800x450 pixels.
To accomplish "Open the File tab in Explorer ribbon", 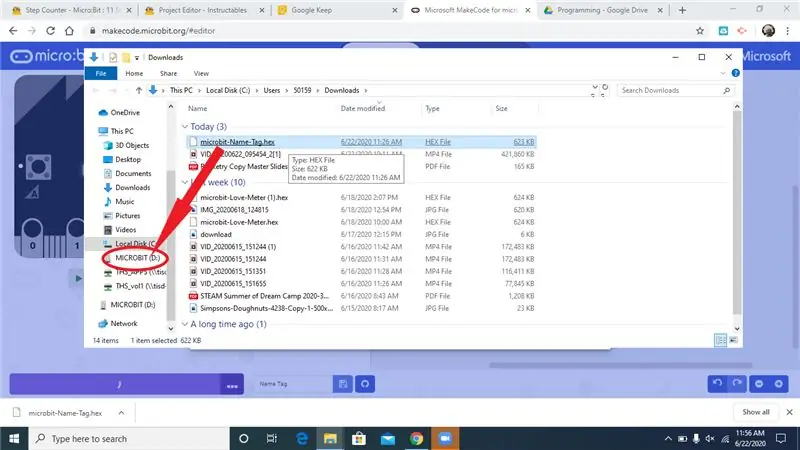I will point(101,73).
